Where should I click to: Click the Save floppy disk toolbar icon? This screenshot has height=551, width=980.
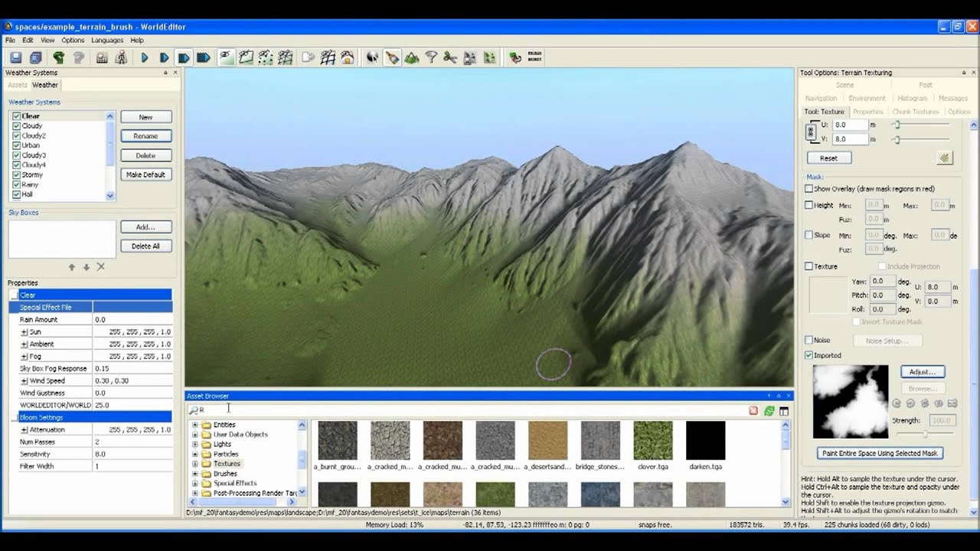15,57
